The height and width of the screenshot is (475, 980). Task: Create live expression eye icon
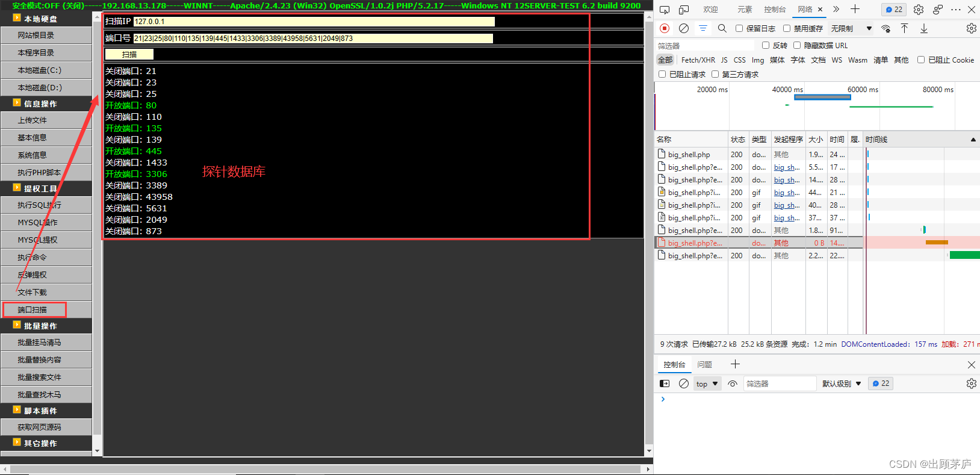[733, 383]
